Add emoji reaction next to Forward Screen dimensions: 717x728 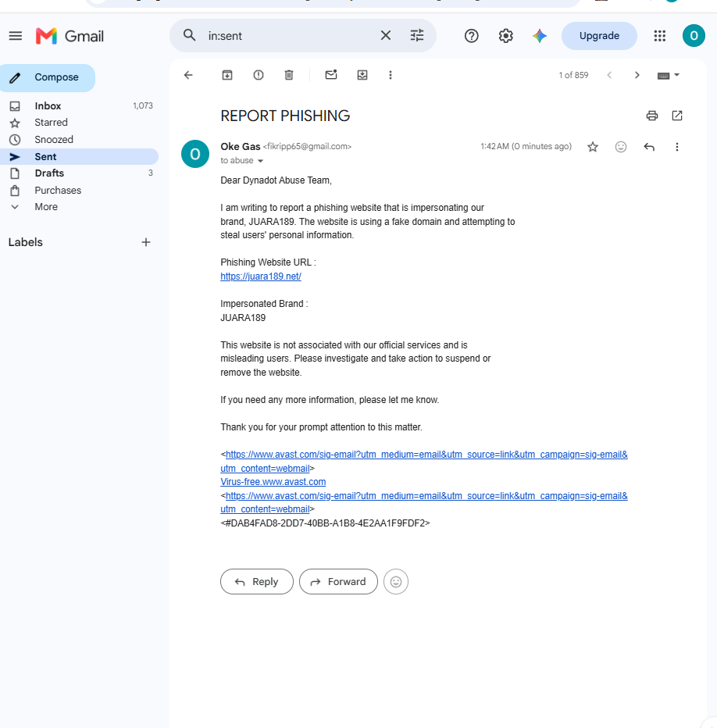point(396,582)
